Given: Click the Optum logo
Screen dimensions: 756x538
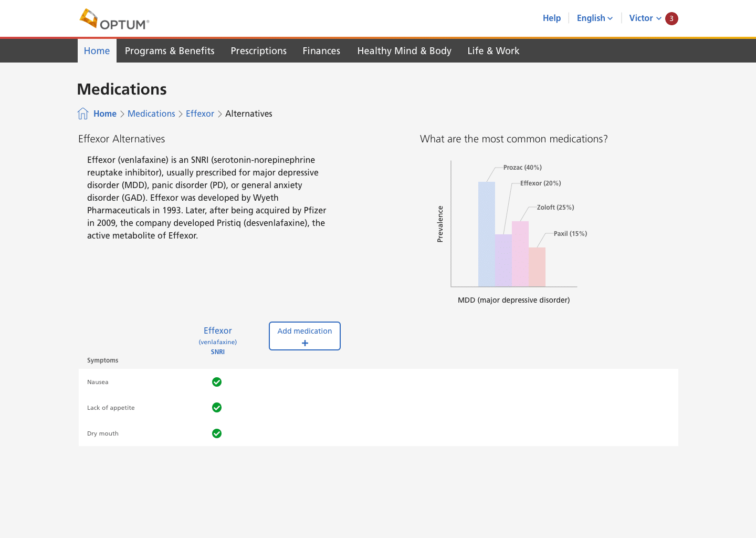Looking at the screenshot, I should coord(114,19).
